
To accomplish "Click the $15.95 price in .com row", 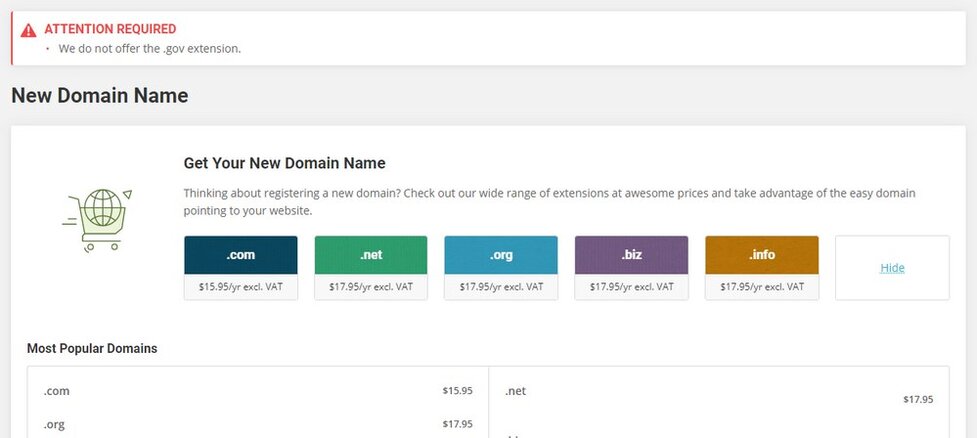I will coord(457,391).
